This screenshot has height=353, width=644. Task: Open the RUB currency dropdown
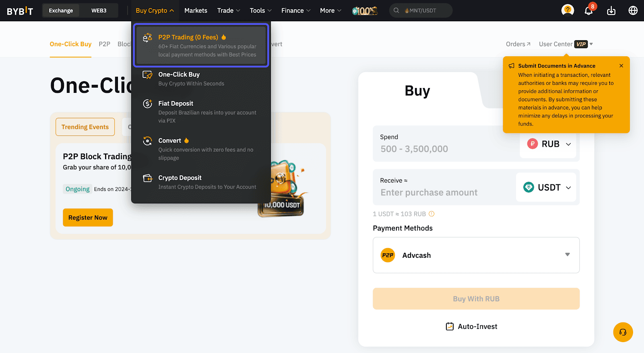[x=549, y=144]
